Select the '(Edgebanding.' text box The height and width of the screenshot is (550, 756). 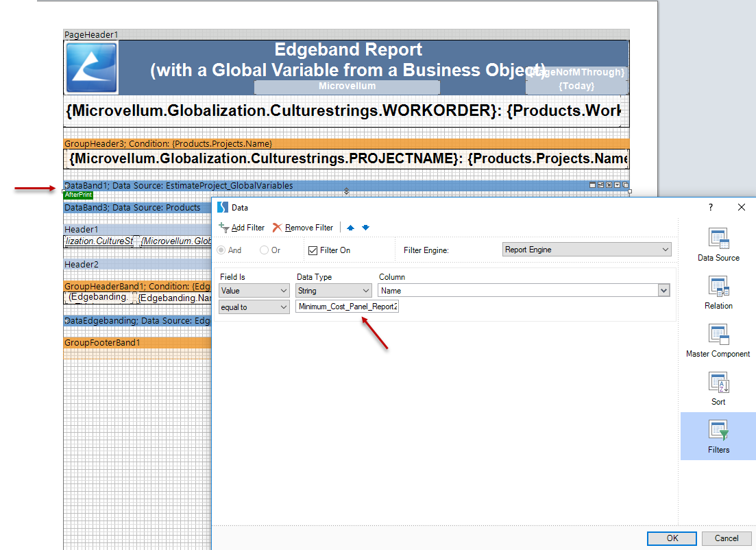click(x=99, y=297)
